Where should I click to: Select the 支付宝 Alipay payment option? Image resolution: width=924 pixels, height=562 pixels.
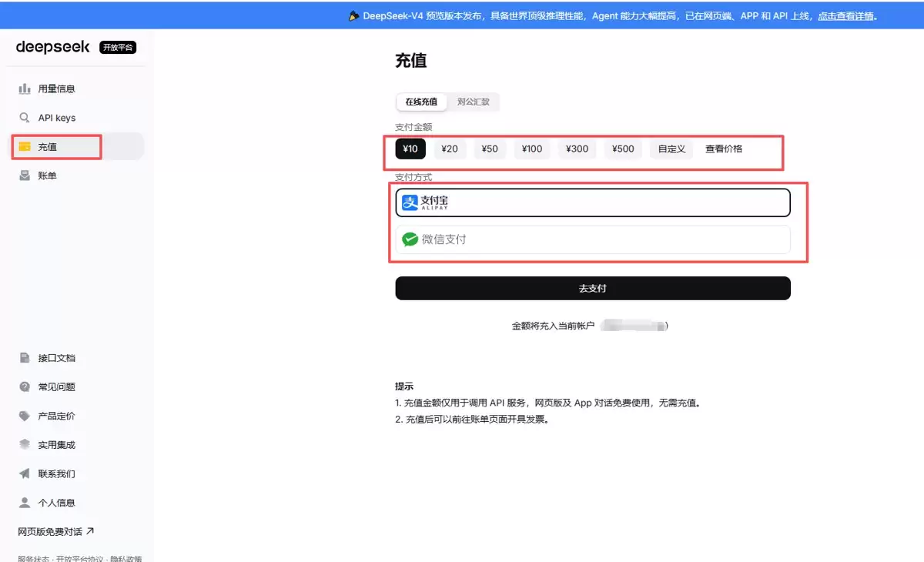pos(593,202)
